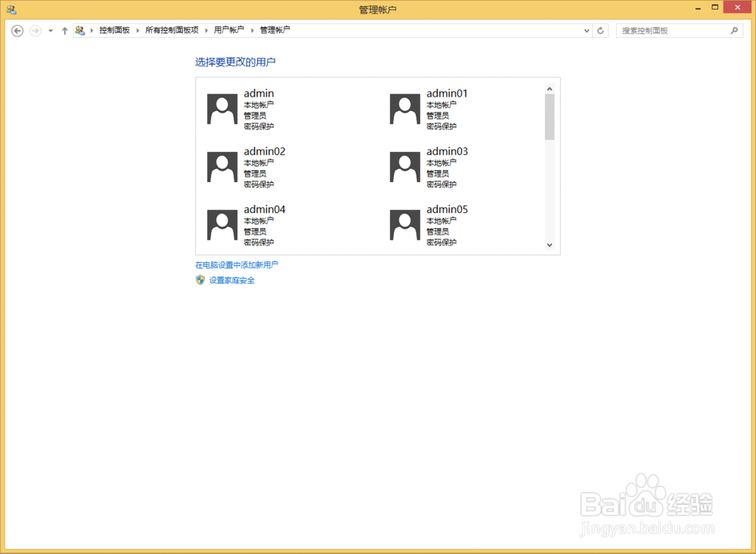Click the 设置家庭安全 link
756x554 pixels.
coord(232,280)
